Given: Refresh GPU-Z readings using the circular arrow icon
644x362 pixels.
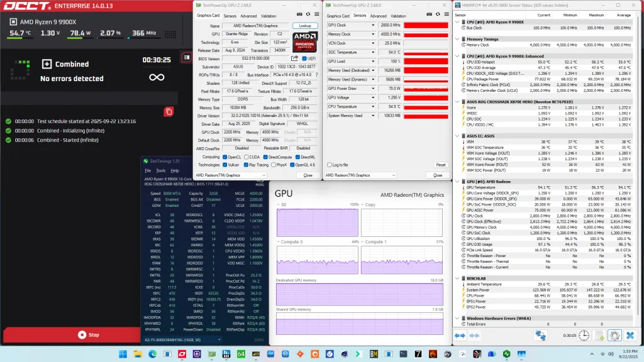Looking at the screenshot, I should click(x=308, y=14).
